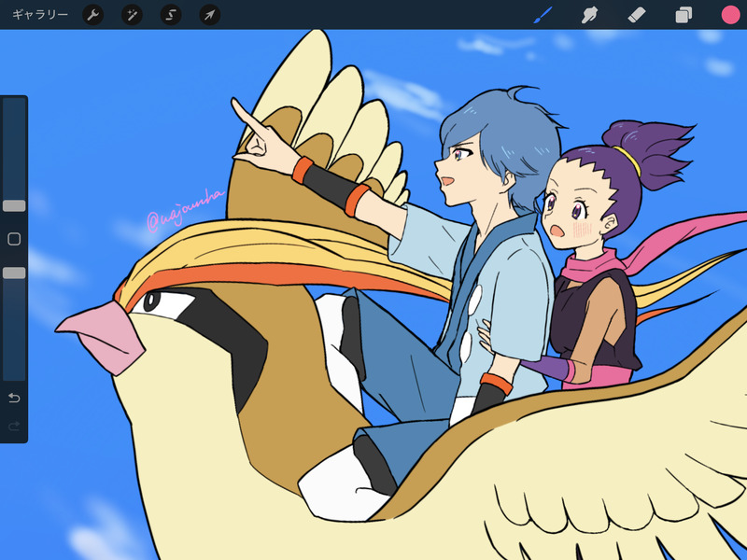Open the Adjustments magic wand menu

coord(132,15)
